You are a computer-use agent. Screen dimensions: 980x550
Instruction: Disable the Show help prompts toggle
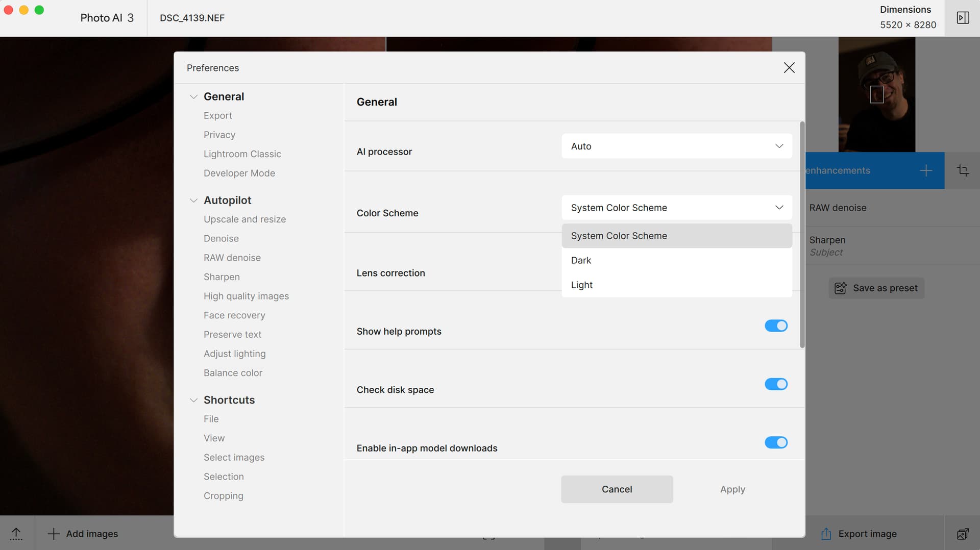(x=776, y=326)
